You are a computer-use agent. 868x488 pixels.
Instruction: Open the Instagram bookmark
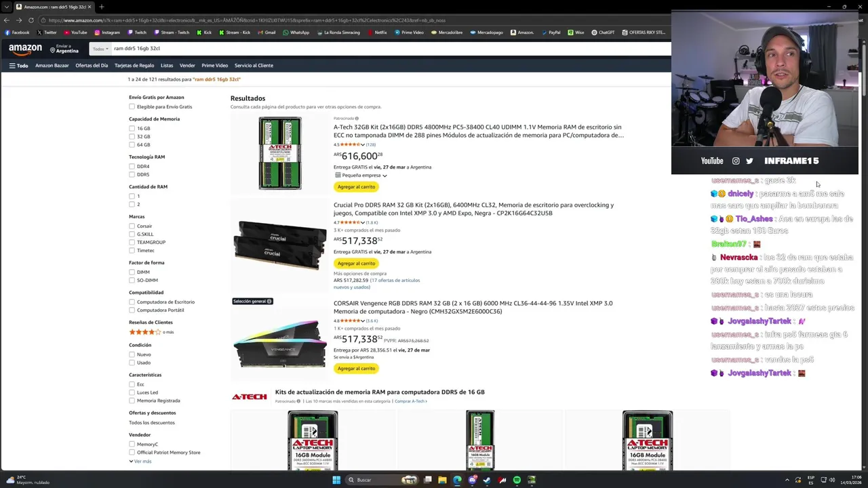[107, 33]
